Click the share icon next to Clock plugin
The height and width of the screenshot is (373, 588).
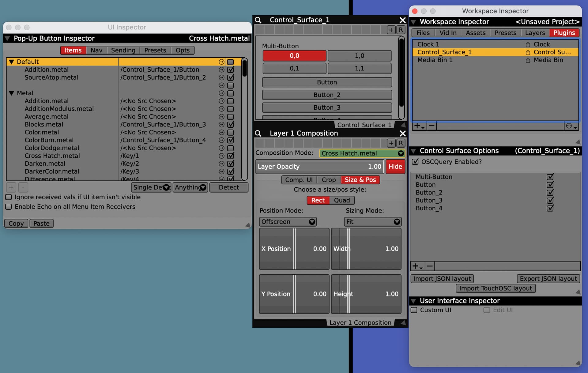click(x=528, y=44)
